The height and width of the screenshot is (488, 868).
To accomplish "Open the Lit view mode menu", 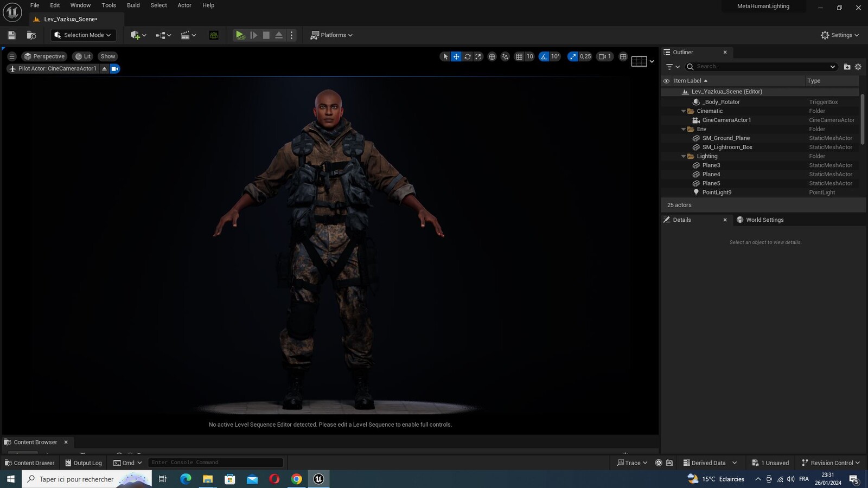I will pyautogui.click(x=83, y=56).
